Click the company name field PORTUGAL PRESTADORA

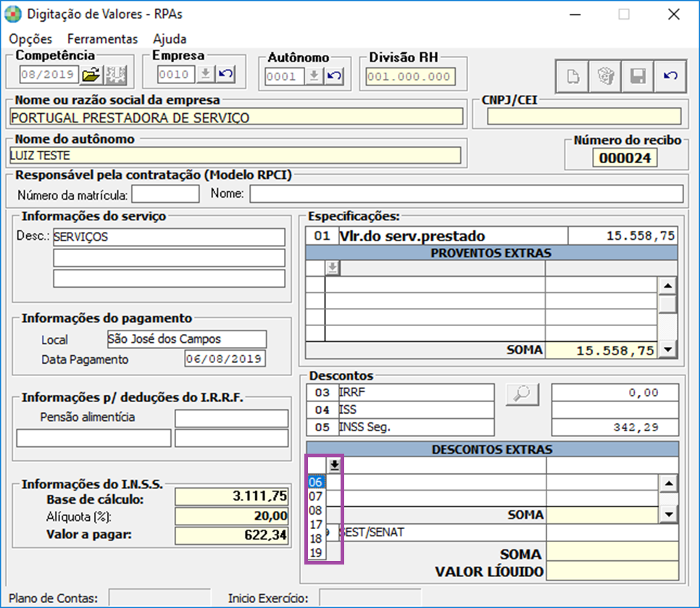[x=237, y=117]
